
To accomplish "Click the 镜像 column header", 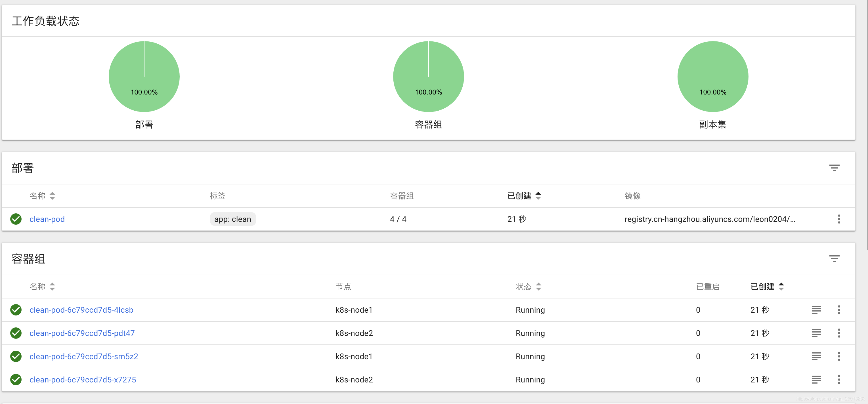I will (632, 195).
